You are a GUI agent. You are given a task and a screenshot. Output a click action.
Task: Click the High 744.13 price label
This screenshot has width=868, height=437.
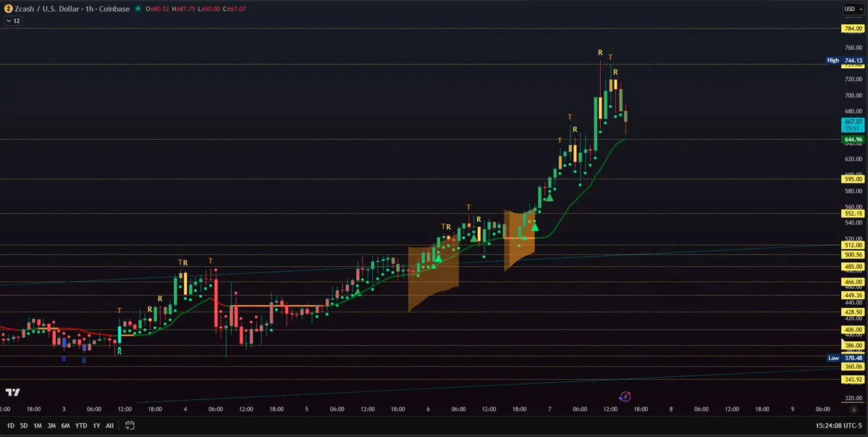845,60
